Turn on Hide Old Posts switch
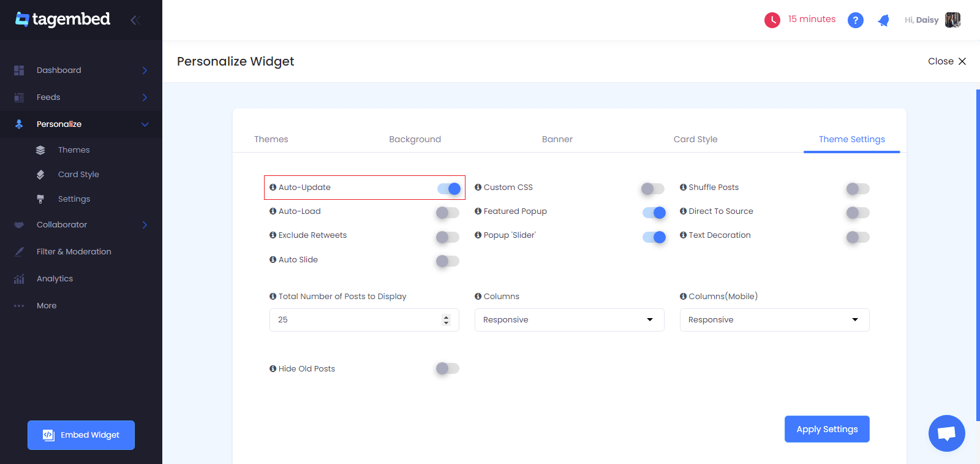Image resolution: width=980 pixels, height=464 pixels. coord(447,368)
